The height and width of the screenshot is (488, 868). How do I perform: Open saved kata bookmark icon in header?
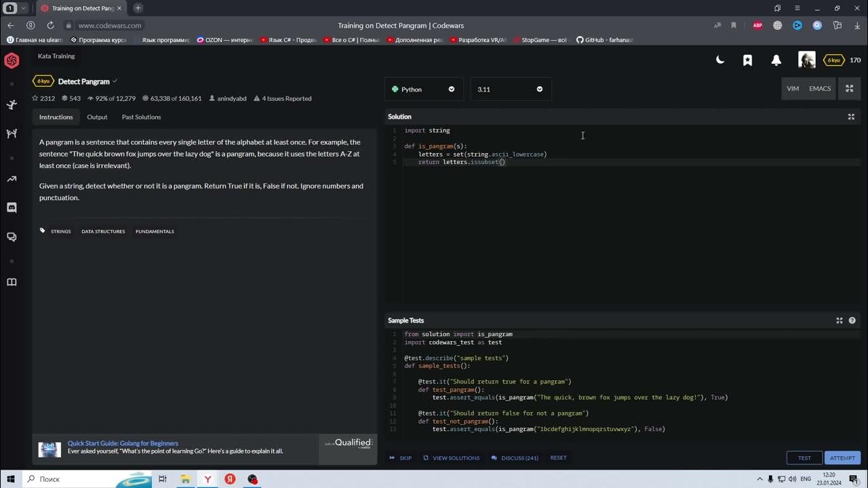tap(747, 60)
